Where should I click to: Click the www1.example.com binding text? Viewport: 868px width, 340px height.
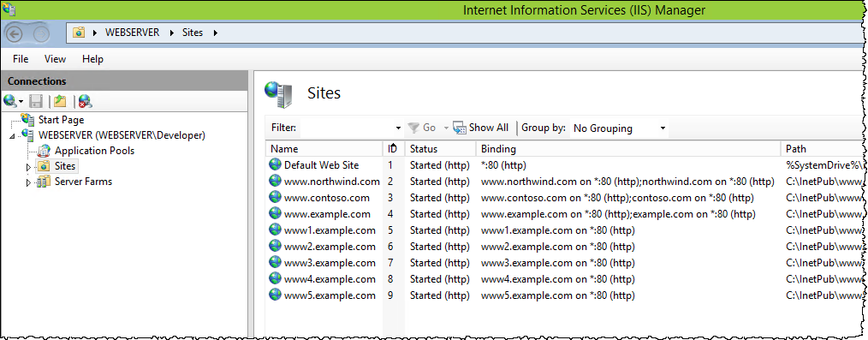558,230
